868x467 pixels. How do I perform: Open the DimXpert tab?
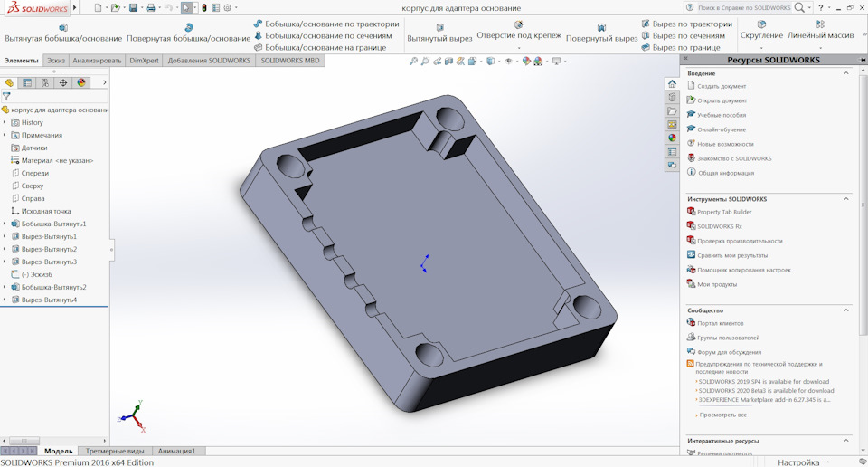point(144,61)
